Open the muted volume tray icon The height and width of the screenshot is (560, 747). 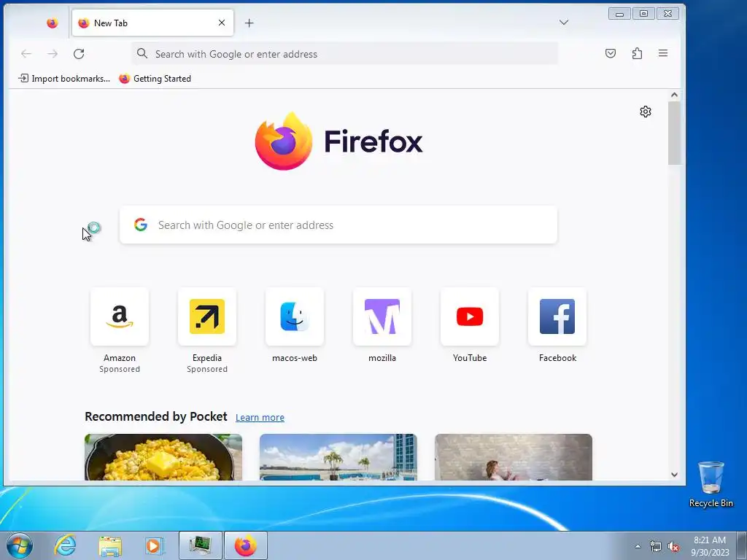pos(673,546)
